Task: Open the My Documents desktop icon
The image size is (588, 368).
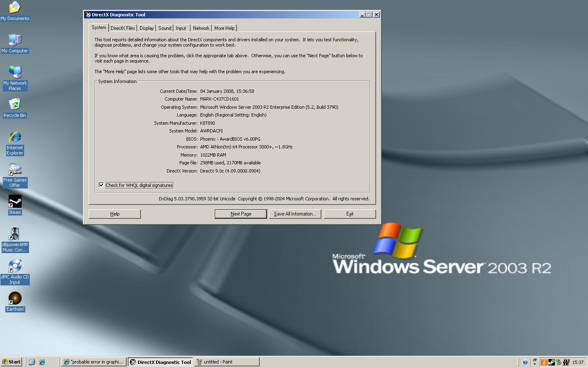Action: pos(15,11)
